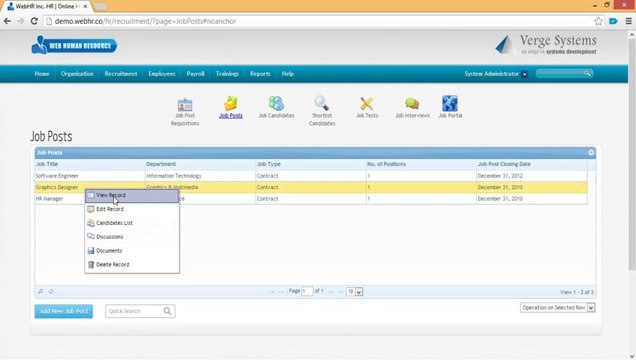Open Operation on Selected Row dropdown

(558, 308)
